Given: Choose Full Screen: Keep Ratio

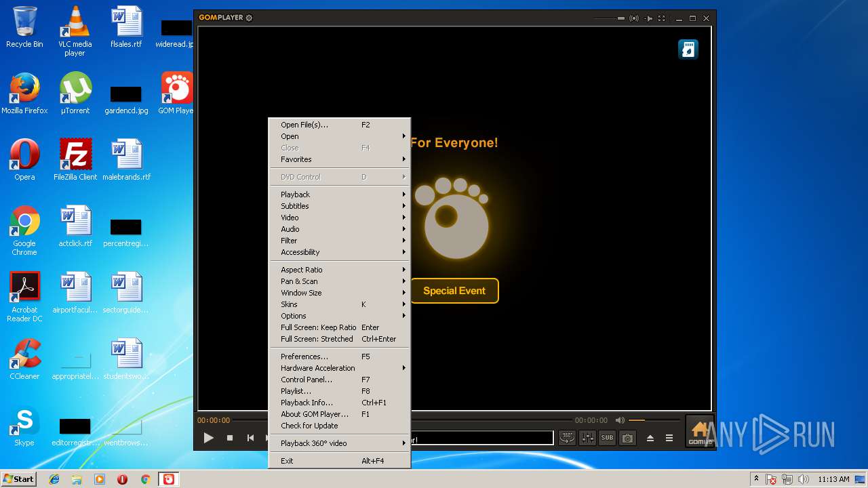Looking at the screenshot, I should point(340,327).
